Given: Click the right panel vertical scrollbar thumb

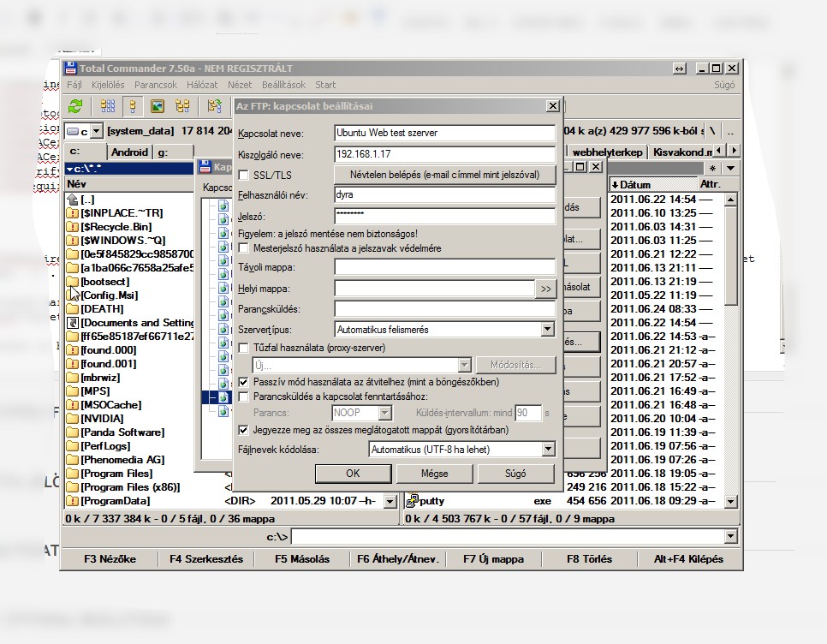Looking at the screenshot, I should tap(730, 255).
